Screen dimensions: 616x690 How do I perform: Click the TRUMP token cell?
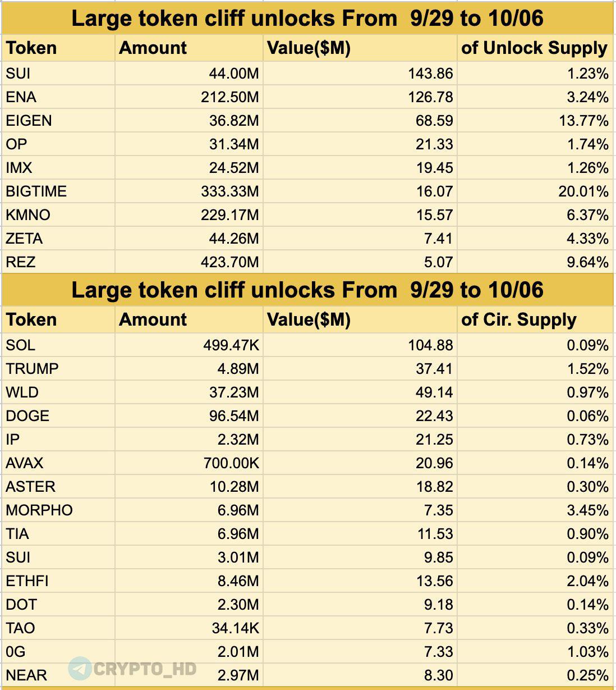(x=33, y=369)
